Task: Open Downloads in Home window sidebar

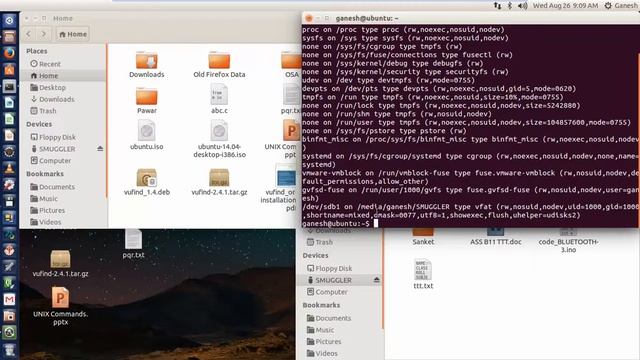Action: [52, 99]
